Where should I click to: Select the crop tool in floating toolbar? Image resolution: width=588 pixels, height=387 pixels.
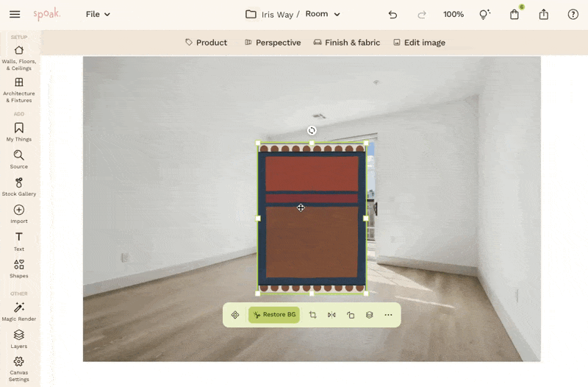coord(313,315)
